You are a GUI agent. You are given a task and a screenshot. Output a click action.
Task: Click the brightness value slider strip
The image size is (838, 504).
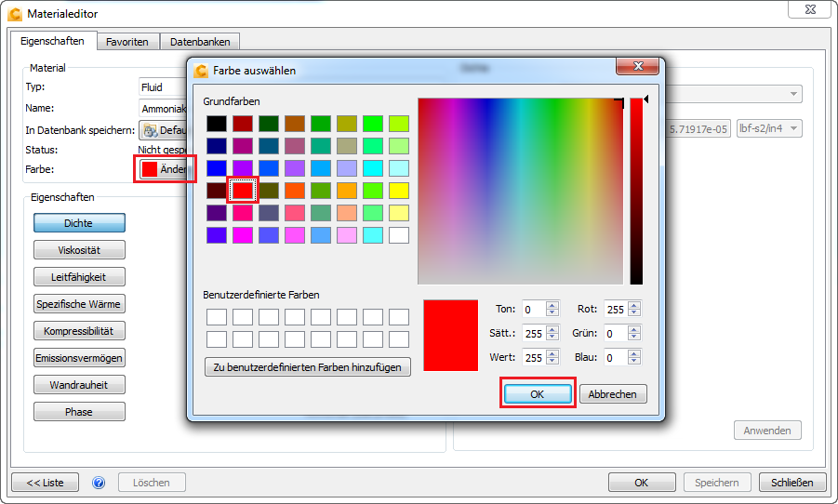pyautogui.click(x=636, y=192)
